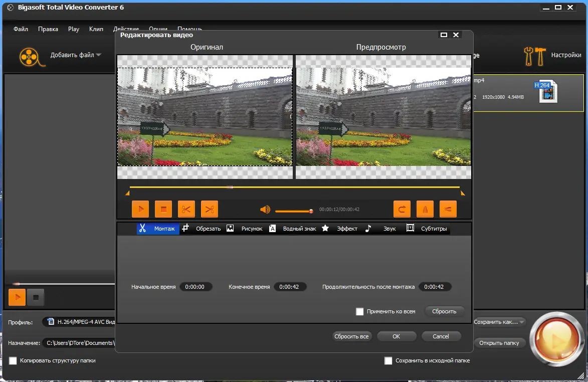The height and width of the screenshot is (382, 588).
Task: Open the Эффект tab
Action: pyautogui.click(x=339, y=228)
